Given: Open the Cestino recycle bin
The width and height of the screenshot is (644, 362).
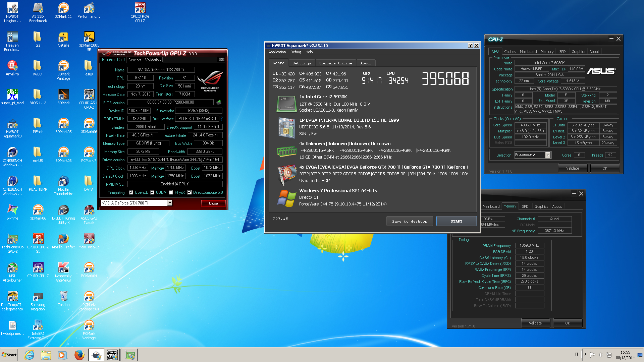Looking at the screenshot, I should pos(63,298).
